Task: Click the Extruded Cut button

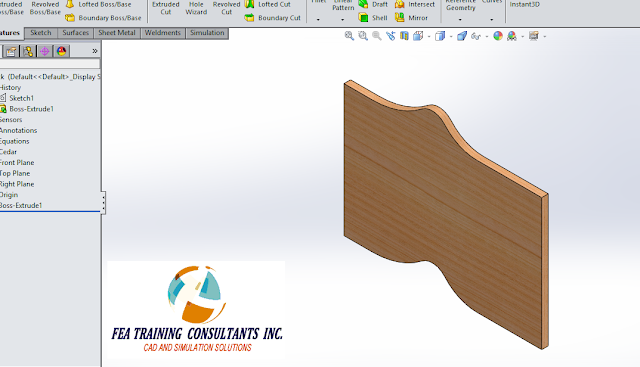Action: pyautogui.click(x=166, y=8)
